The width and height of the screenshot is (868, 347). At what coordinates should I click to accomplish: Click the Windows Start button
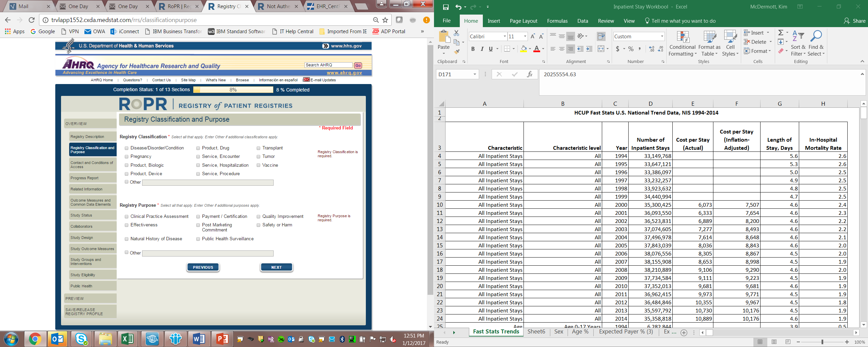pyautogui.click(x=11, y=339)
